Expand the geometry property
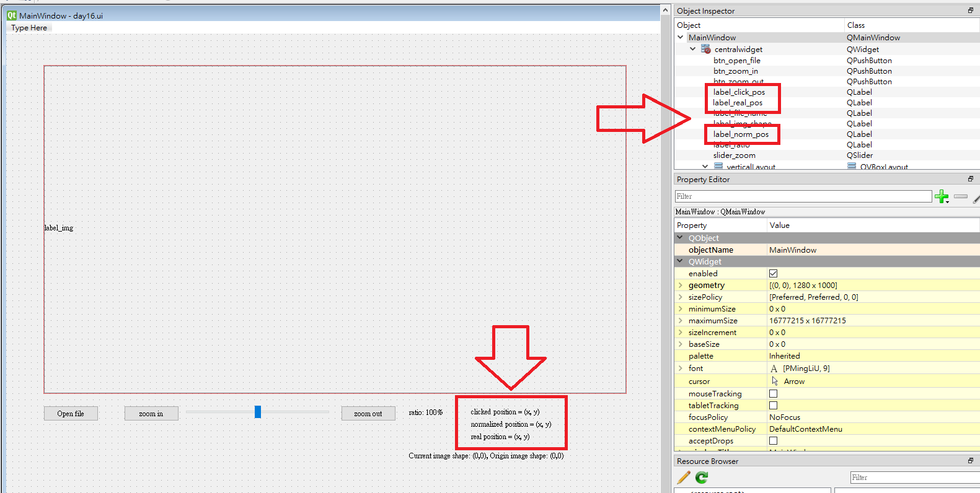 click(681, 285)
